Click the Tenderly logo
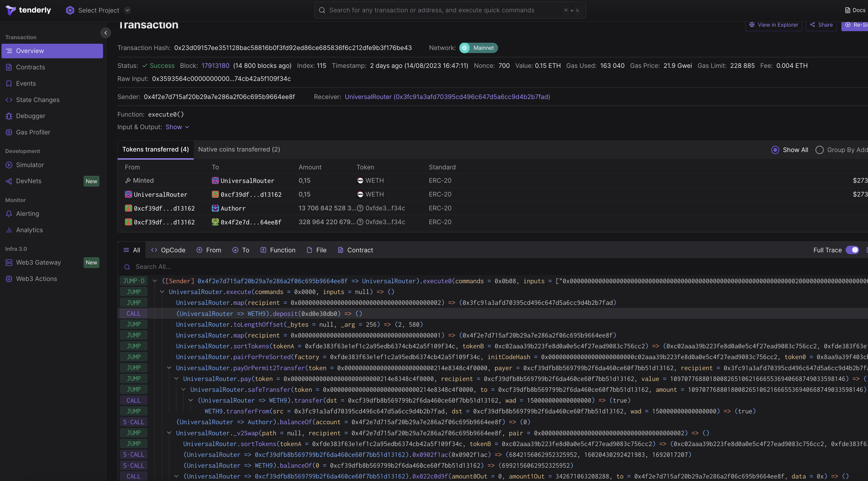The height and width of the screenshot is (481, 868). [28, 10]
